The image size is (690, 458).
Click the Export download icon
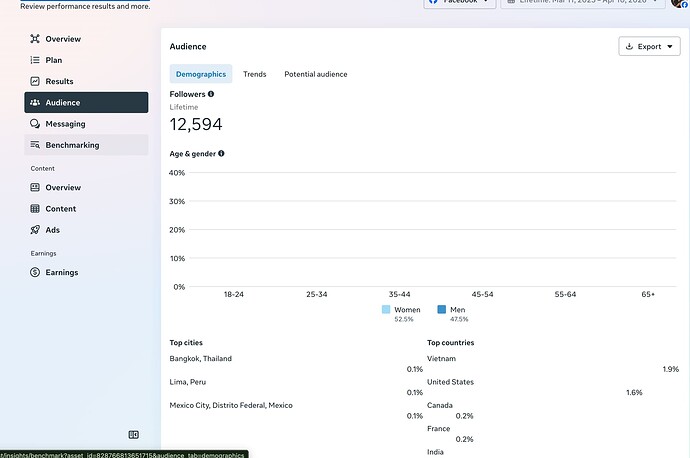coord(629,46)
